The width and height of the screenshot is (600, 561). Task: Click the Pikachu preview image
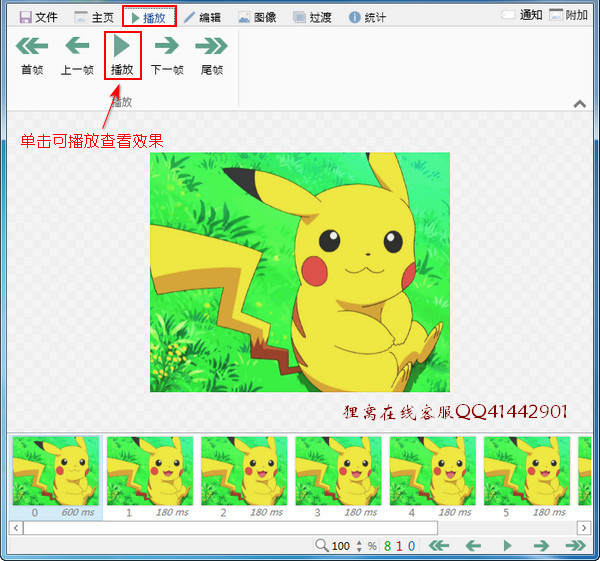click(x=300, y=272)
